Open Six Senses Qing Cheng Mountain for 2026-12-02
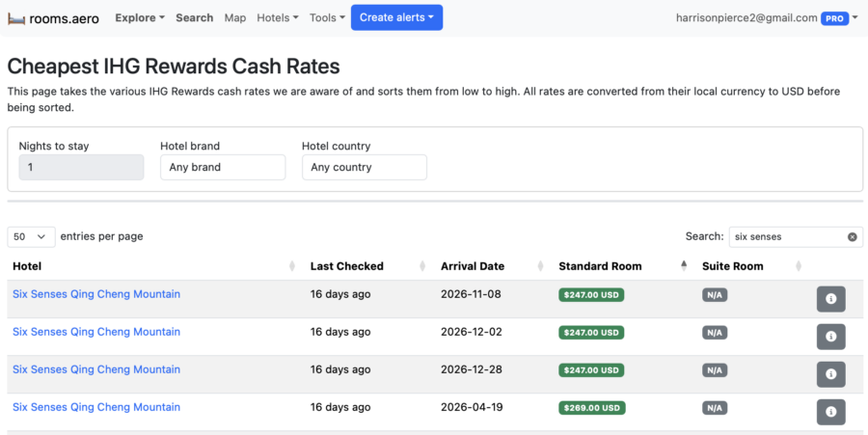 [x=96, y=332]
